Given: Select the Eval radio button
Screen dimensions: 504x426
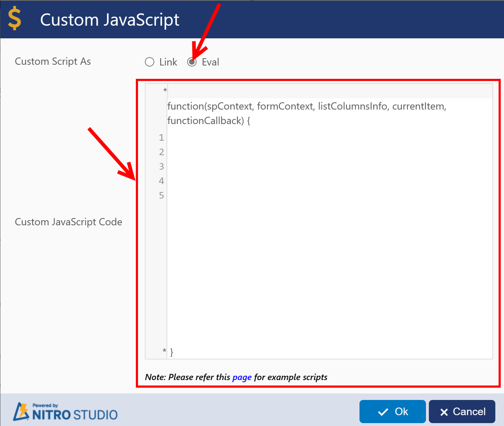Looking at the screenshot, I should (x=192, y=62).
